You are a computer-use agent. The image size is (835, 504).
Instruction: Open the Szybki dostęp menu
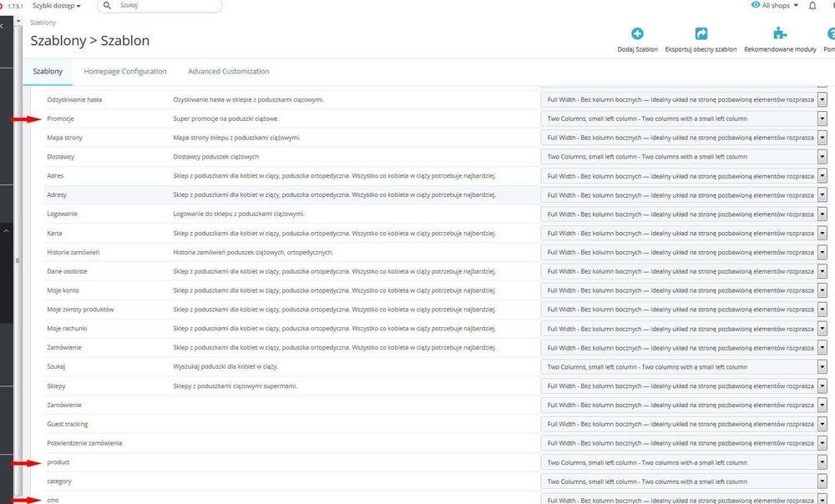[x=57, y=5]
